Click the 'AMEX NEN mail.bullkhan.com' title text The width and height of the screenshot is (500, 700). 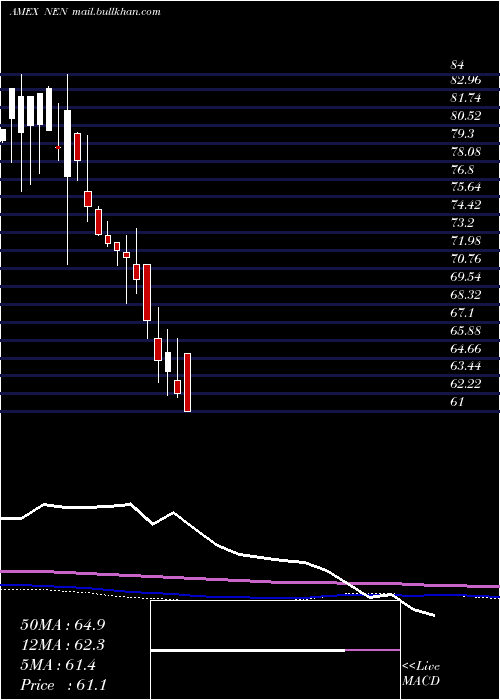tap(85, 12)
